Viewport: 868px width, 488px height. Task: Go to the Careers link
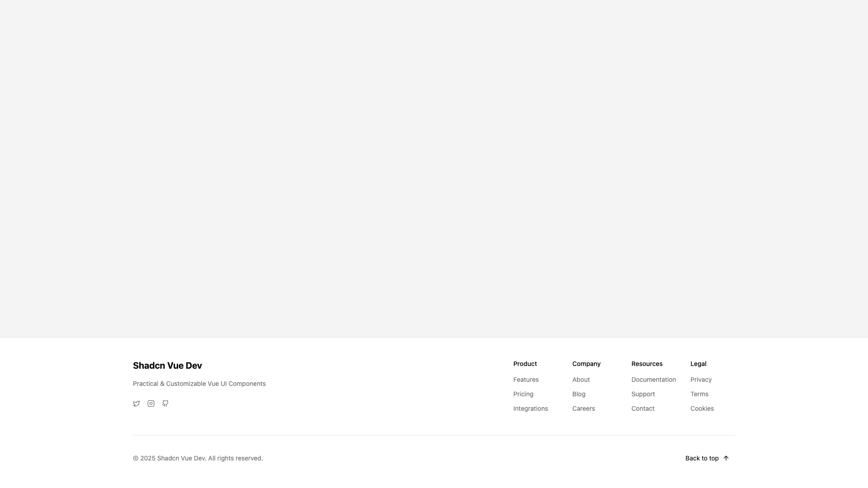[583, 408]
